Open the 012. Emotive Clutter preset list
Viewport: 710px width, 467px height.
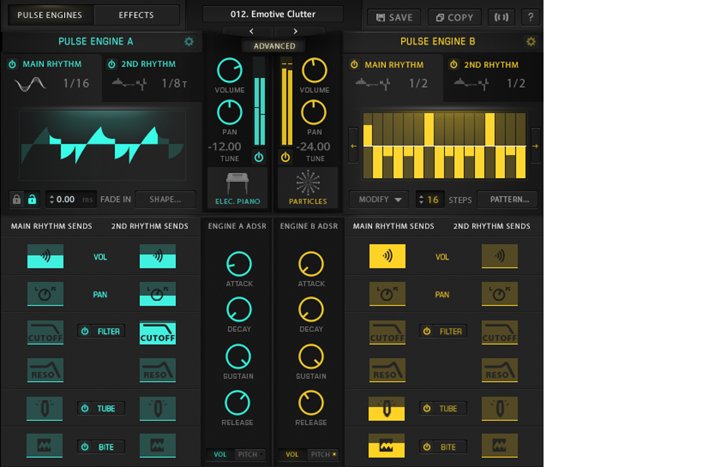click(x=272, y=14)
